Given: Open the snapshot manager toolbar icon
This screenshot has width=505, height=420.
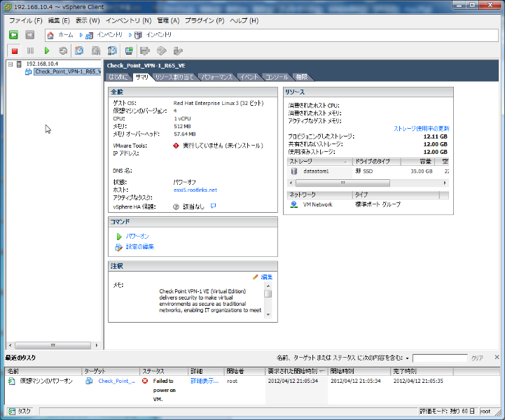Looking at the screenshot, I should [x=112, y=51].
